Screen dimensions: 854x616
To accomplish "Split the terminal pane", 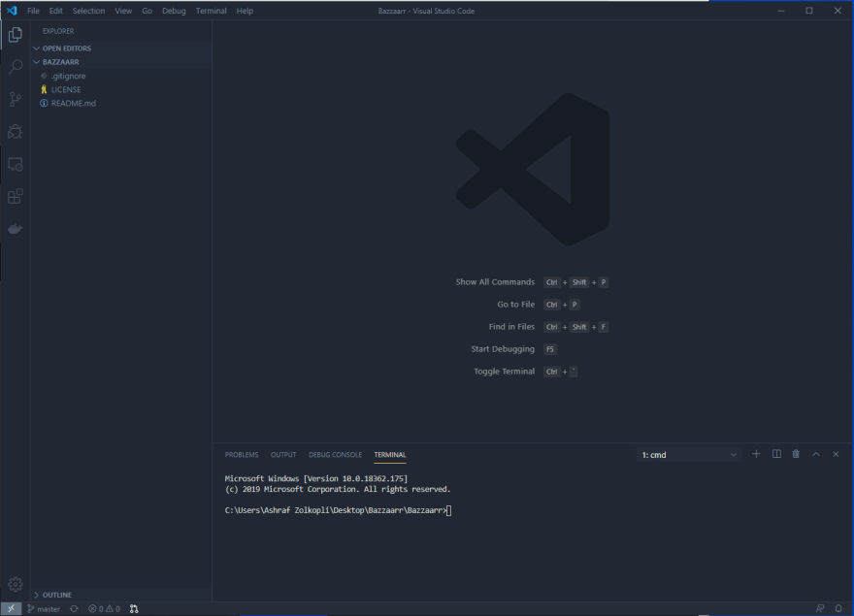I will click(x=776, y=454).
